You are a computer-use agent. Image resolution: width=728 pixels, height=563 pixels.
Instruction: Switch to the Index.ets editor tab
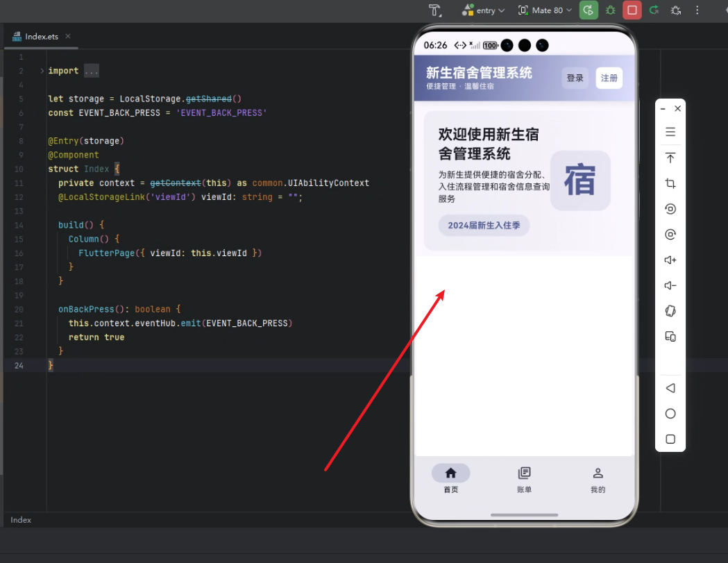[40, 36]
